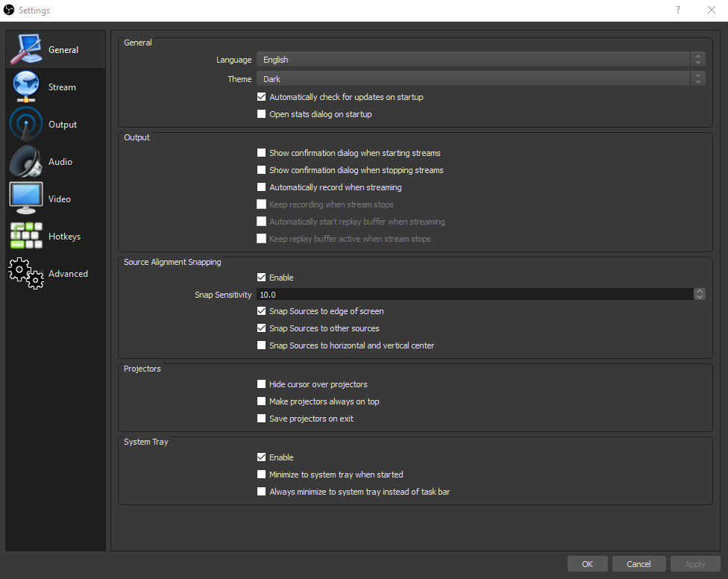Click the Cancel button
Image resolution: width=728 pixels, height=579 pixels.
pyautogui.click(x=638, y=563)
